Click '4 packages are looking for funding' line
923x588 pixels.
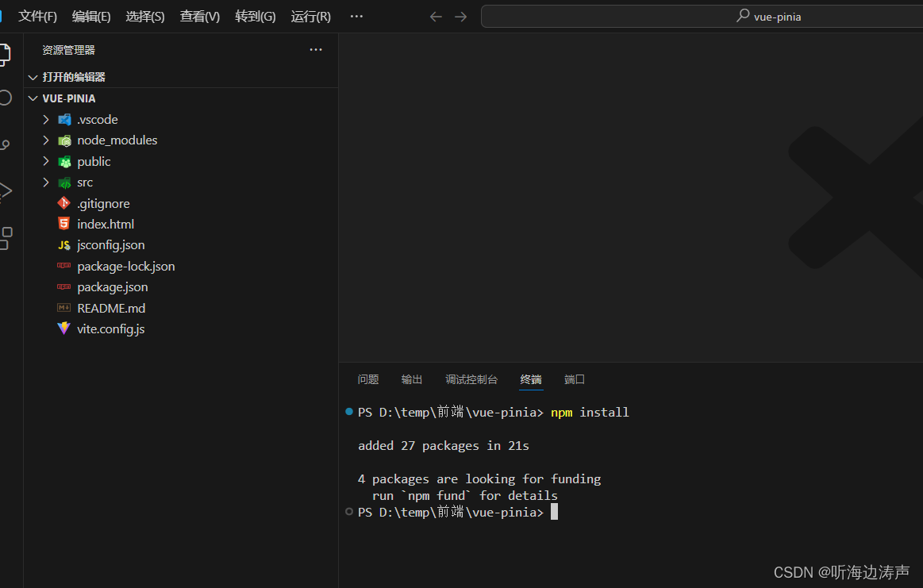click(479, 479)
